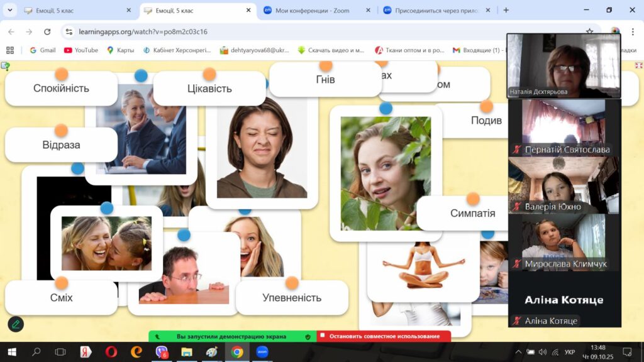
Task: Click the Zoom annotation pencil icon
Action: (16, 324)
